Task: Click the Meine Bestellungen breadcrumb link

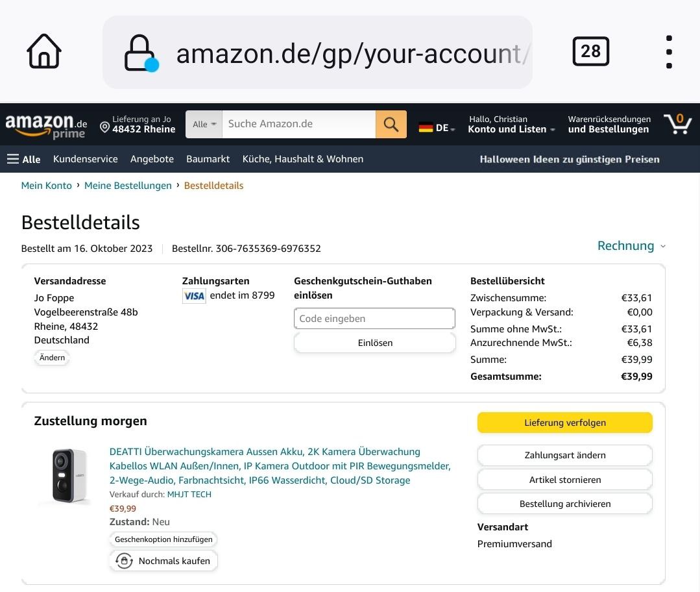Action: coord(128,186)
